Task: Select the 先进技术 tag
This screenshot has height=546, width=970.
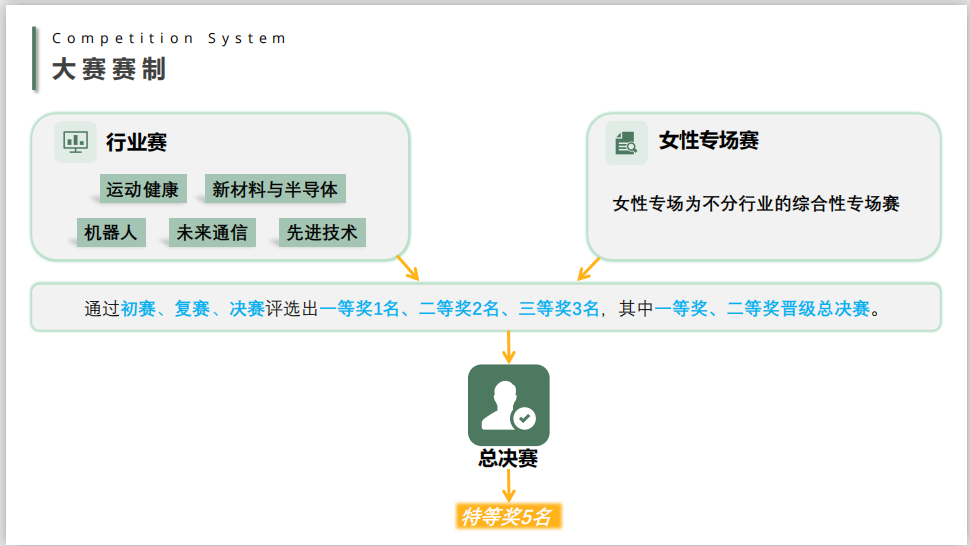Action: (x=322, y=232)
